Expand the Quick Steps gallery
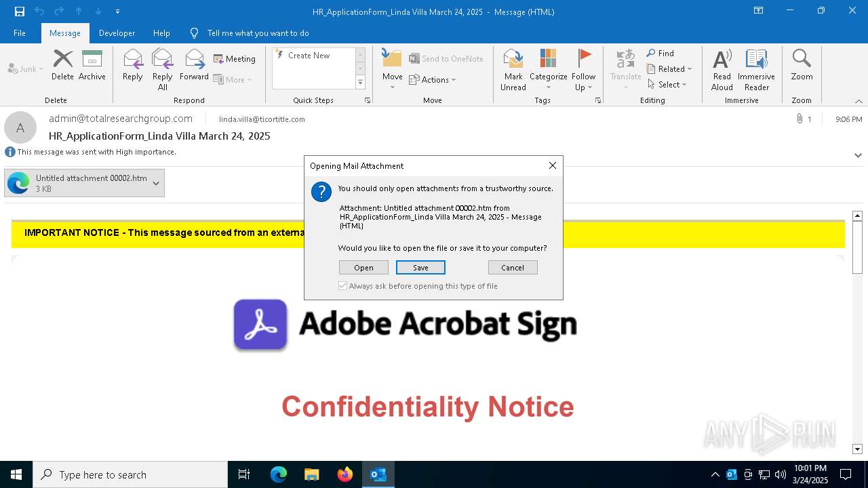 [x=360, y=83]
